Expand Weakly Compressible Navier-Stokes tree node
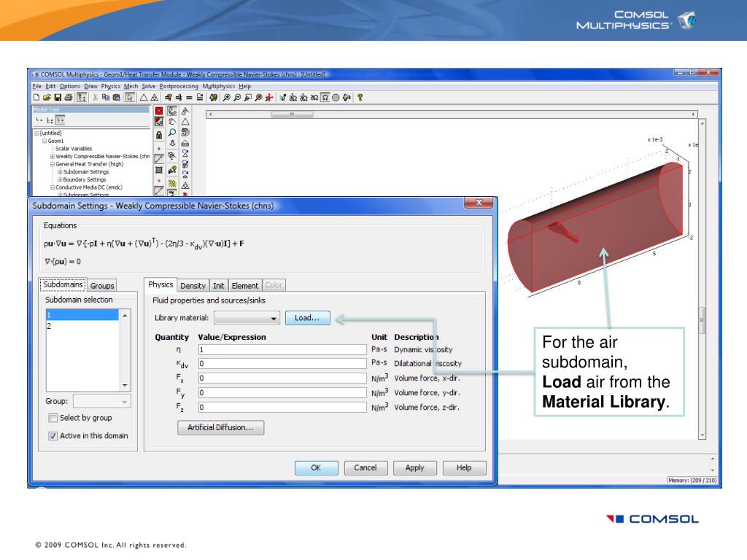This screenshot has width=747, height=560. coord(53,156)
